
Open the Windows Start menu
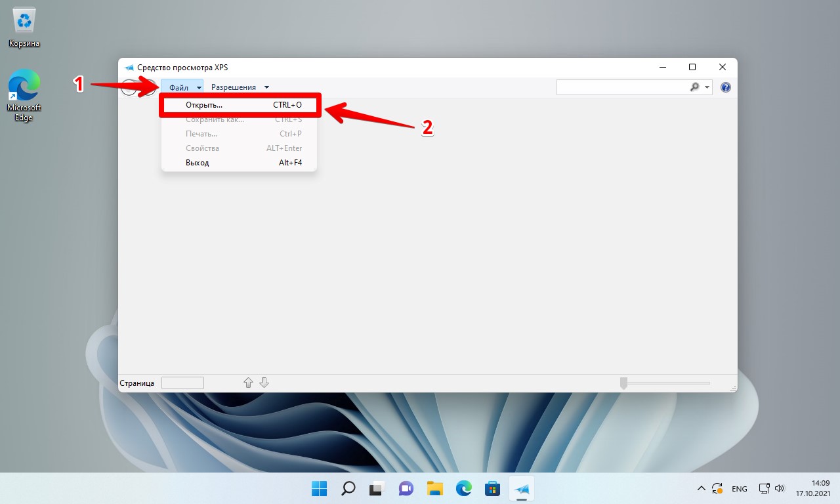pos(319,488)
